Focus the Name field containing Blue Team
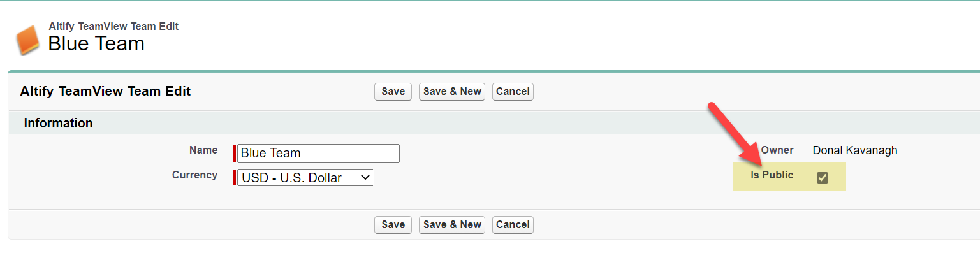980x267 pixels. pyautogui.click(x=318, y=154)
